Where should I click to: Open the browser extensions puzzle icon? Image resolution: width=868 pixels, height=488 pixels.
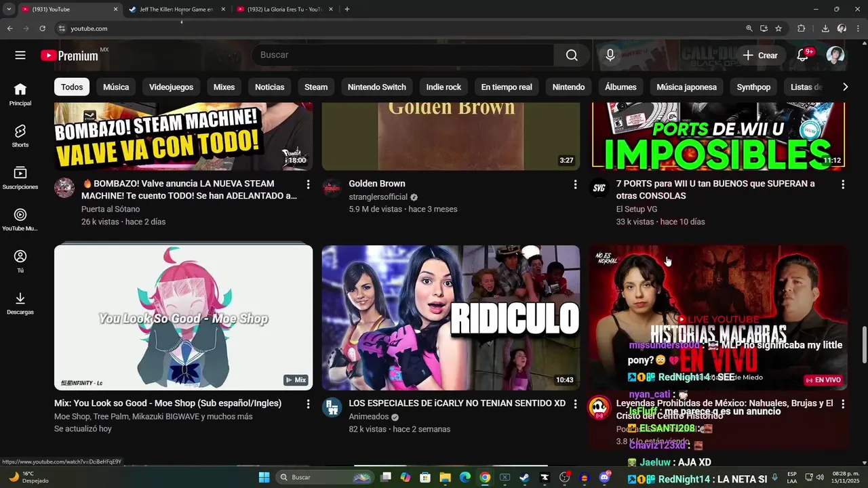pyautogui.click(x=801, y=28)
